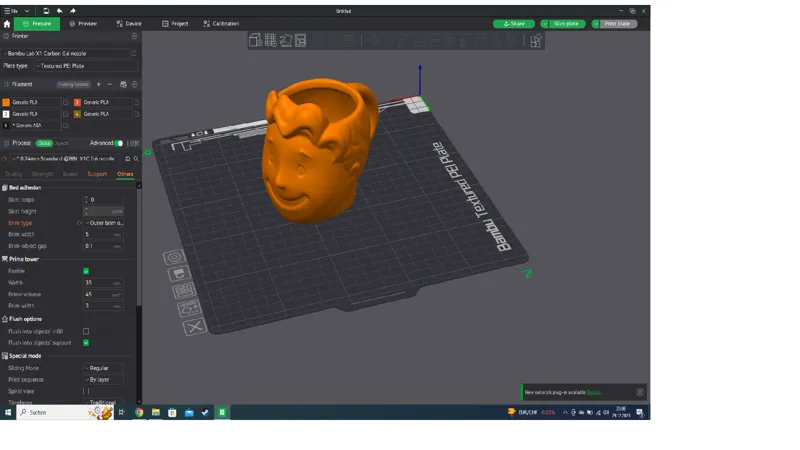Add a model with the cube icon
Image resolution: width=800 pixels, height=450 pixels.
255,40
